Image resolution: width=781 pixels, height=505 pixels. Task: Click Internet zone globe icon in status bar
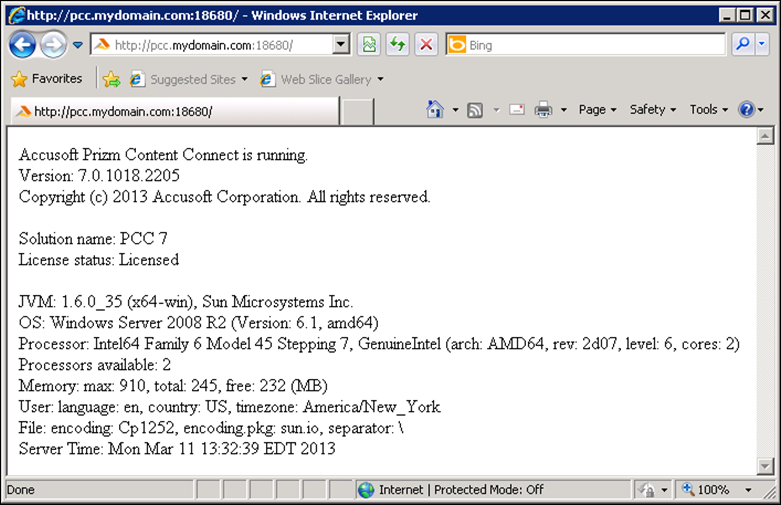366,490
